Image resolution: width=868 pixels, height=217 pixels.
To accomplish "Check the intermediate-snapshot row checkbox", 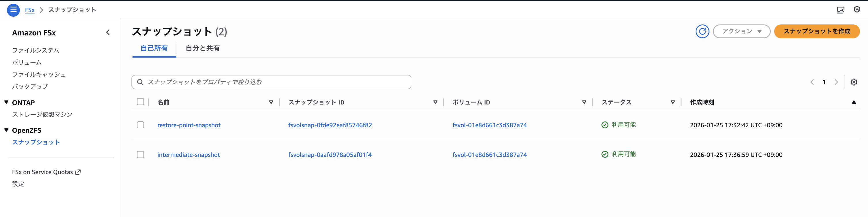I will (x=140, y=155).
